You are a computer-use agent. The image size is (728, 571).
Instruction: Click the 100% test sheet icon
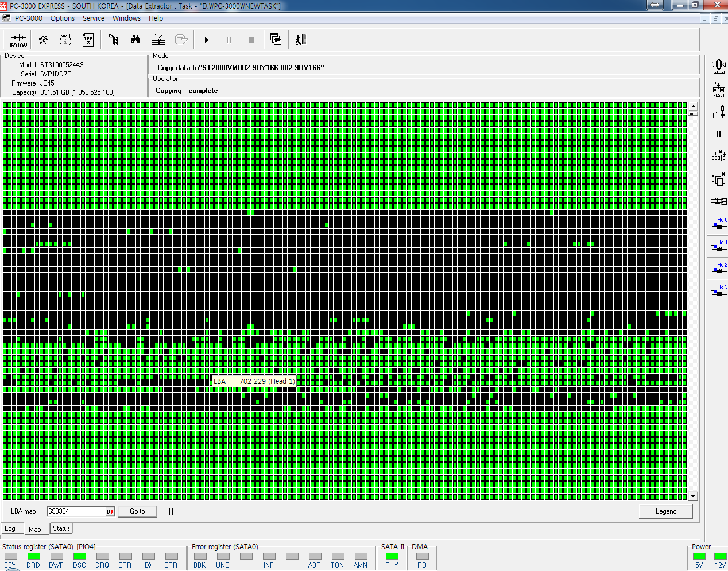88,40
